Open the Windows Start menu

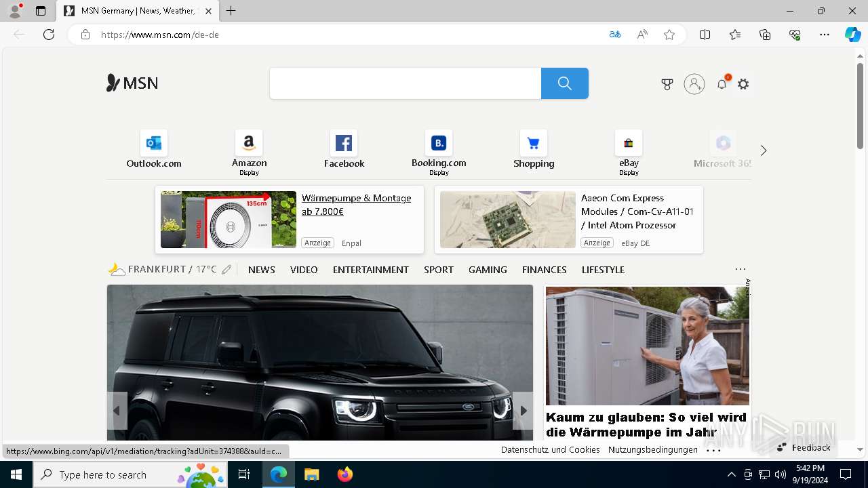pyautogui.click(x=16, y=474)
